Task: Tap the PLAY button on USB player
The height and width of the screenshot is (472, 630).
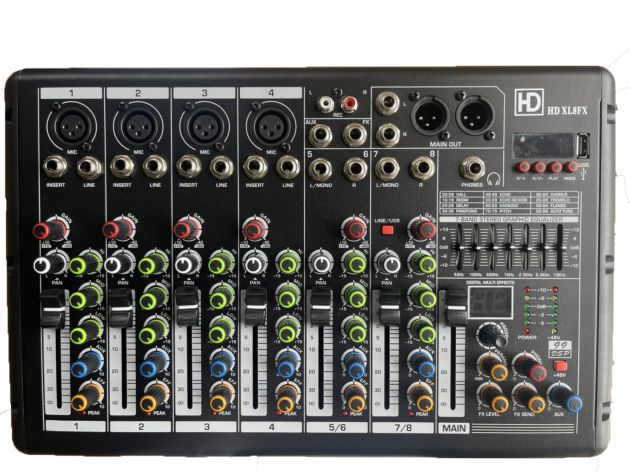Action: tap(555, 167)
